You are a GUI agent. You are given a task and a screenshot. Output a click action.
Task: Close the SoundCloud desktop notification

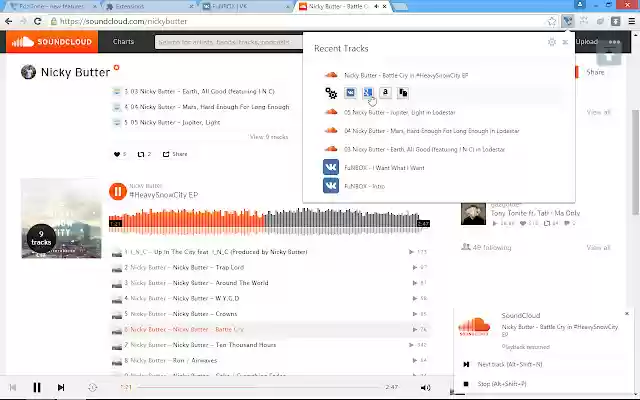point(627,313)
